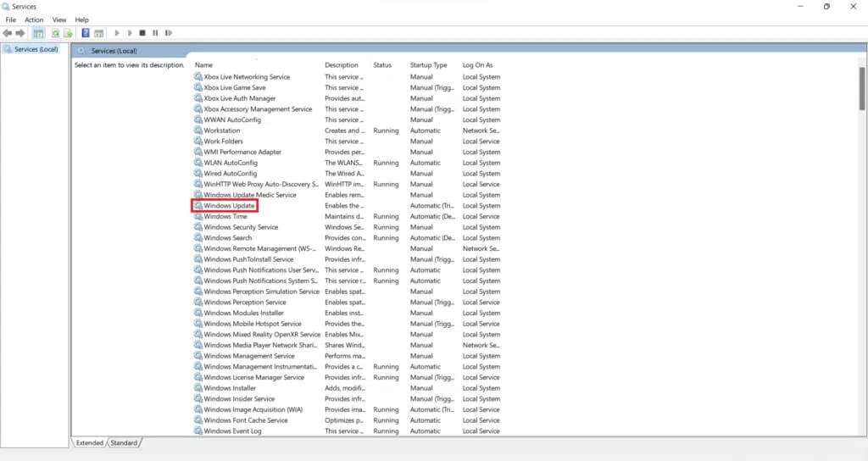Click the gear icon beside Windows Font Cache Service
This screenshot has height=461, width=868.
pyautogui.click(x=198, y=420)
